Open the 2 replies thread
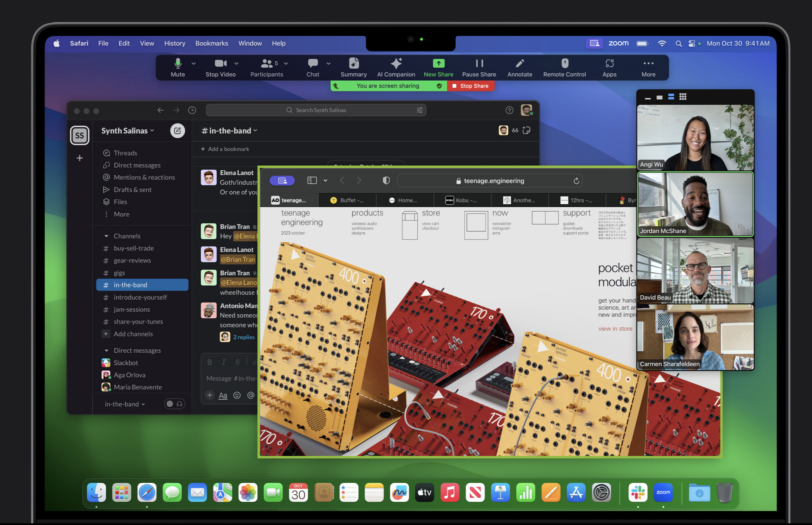The width and height of the screenshot is (812, 525). [x=244, y=337]
